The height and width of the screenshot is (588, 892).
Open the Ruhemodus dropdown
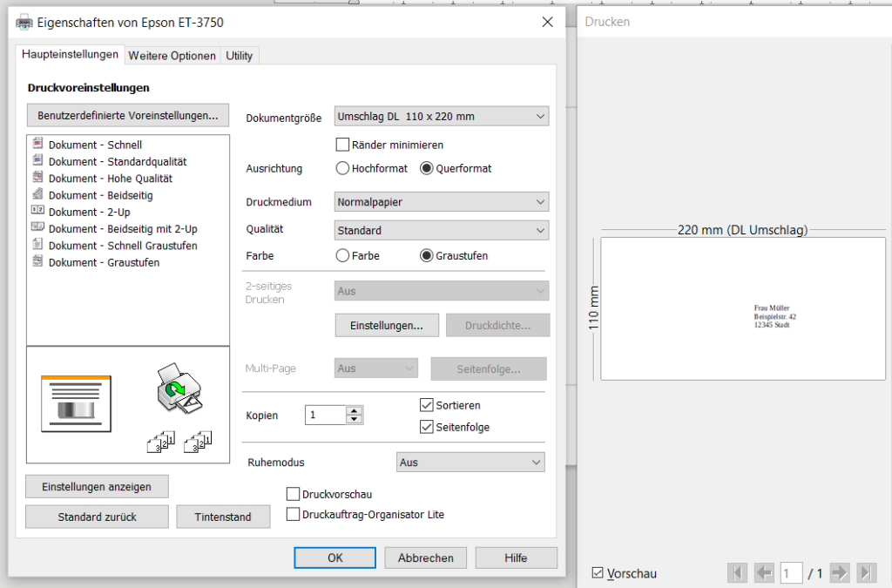tap(470, 463)
